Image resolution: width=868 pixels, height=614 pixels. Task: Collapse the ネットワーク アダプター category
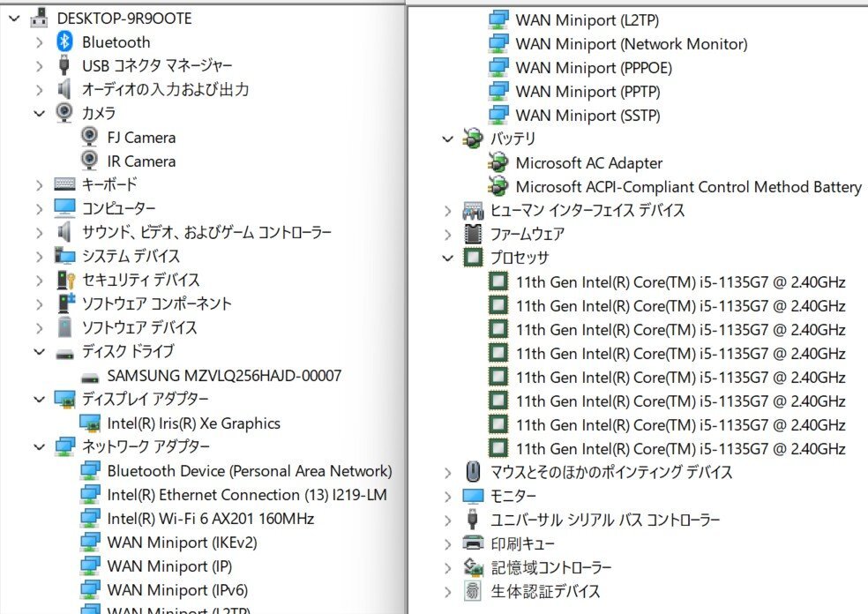coord(40,446)
